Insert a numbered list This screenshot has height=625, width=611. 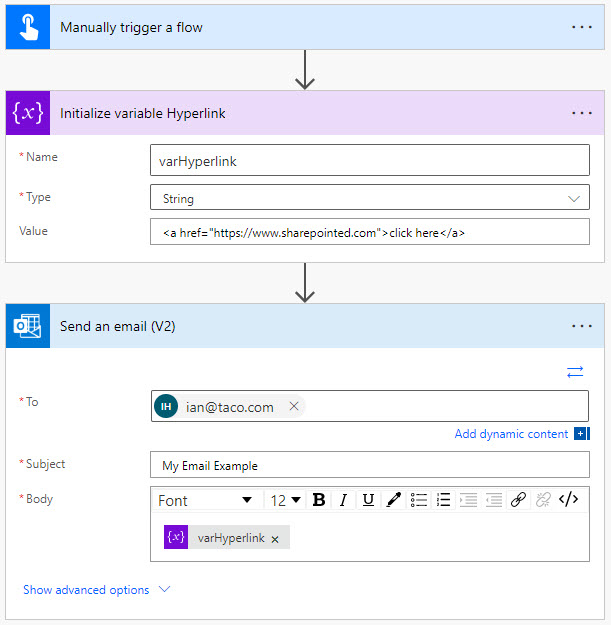click(x=443, y=499)
